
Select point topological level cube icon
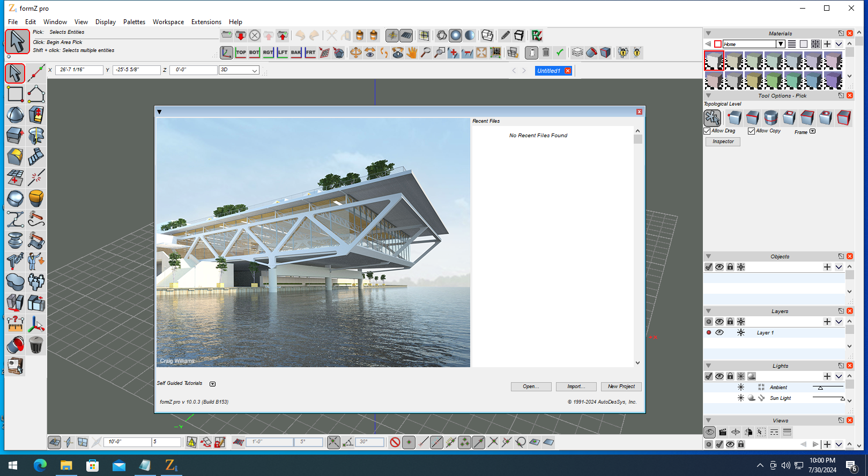735,117
